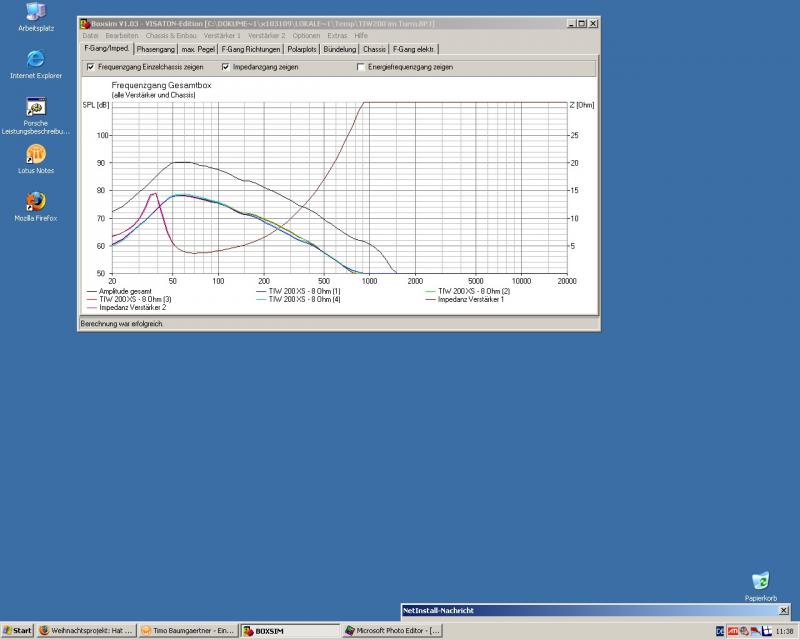
Task: Select the Polarplots tab
Action: [301, 48]
